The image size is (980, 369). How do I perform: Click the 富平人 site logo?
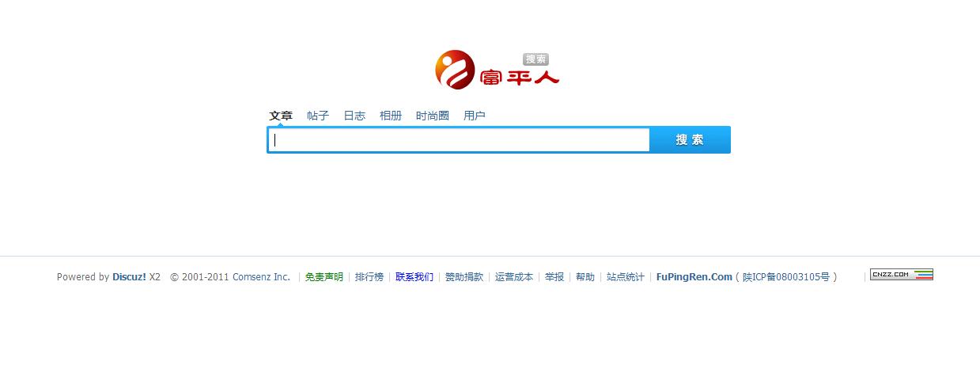point(497,70)
